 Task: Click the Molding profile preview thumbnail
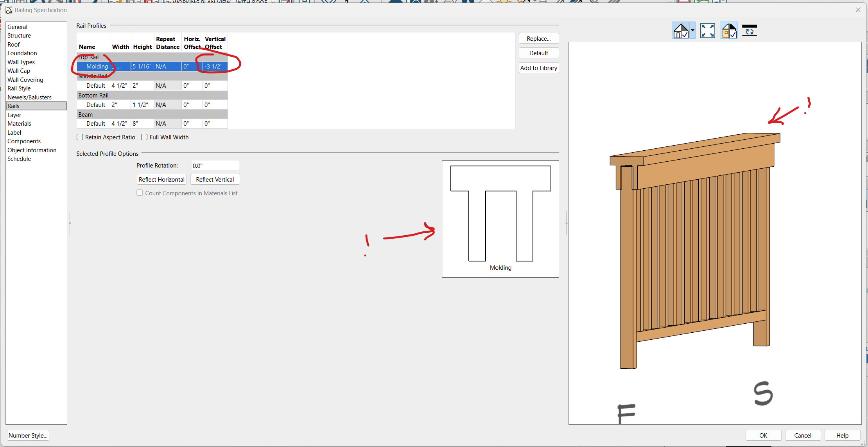[500, 218]
